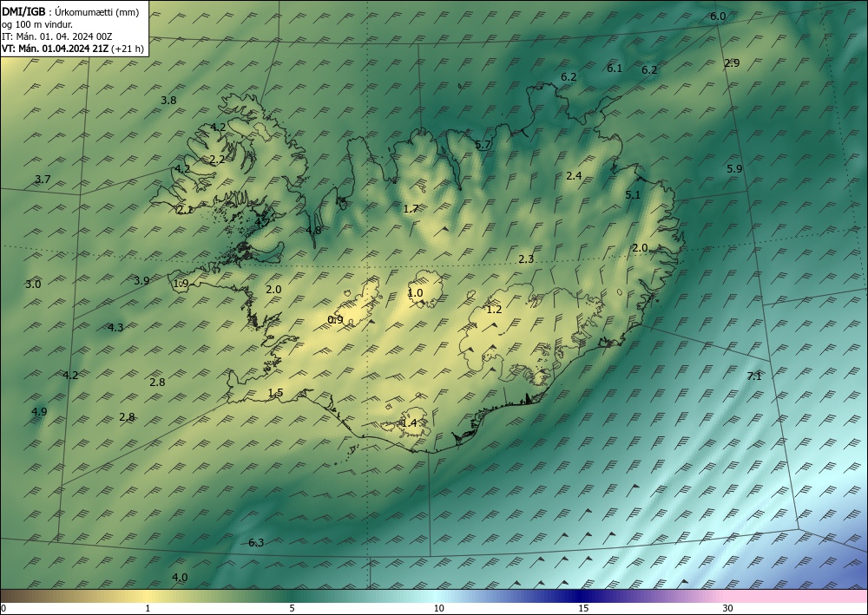Click the map value 4.8

pyautogui.click(x=313, y=230)
